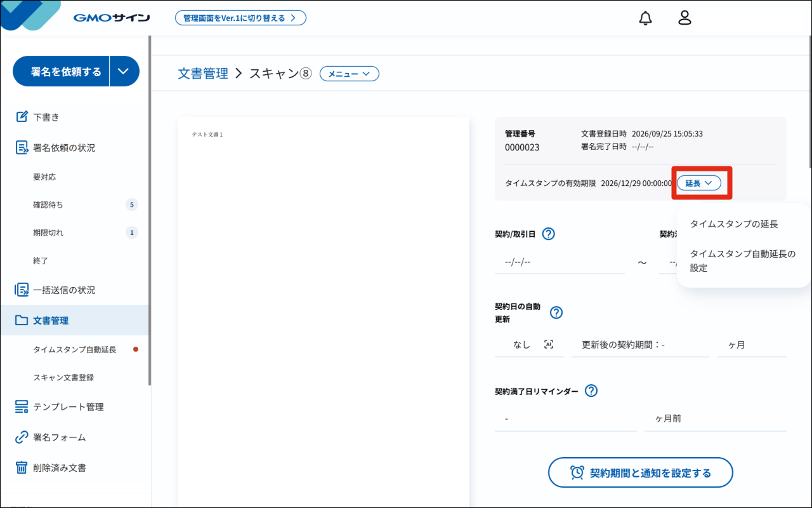Select タイムスタンプ自動延長の設定 menu option

click(743, 261)
